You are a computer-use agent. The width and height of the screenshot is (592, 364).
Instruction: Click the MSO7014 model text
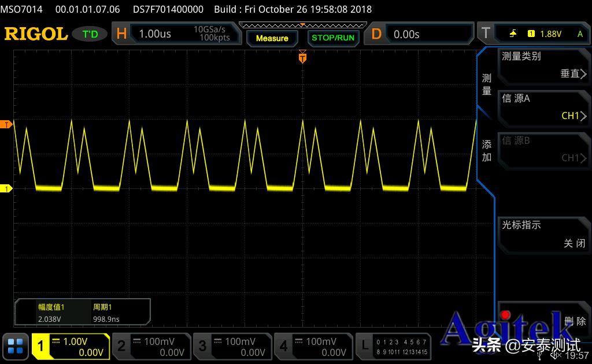point(21,9)
